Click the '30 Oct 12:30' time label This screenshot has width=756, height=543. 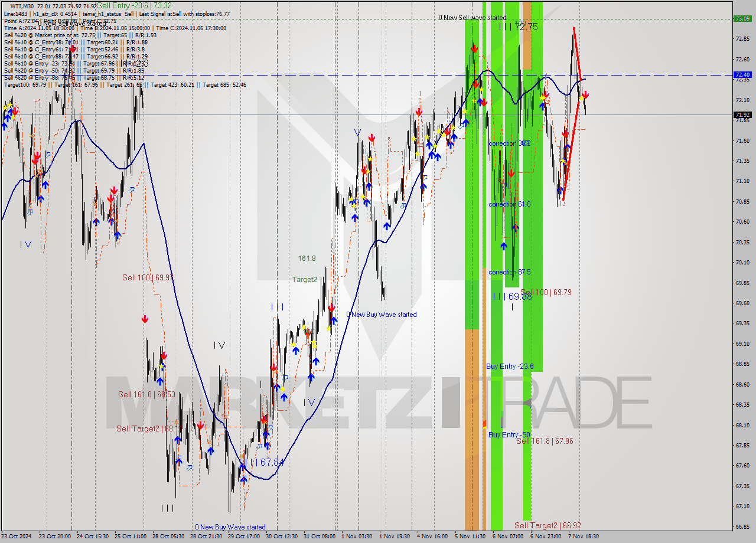[283, 537]
